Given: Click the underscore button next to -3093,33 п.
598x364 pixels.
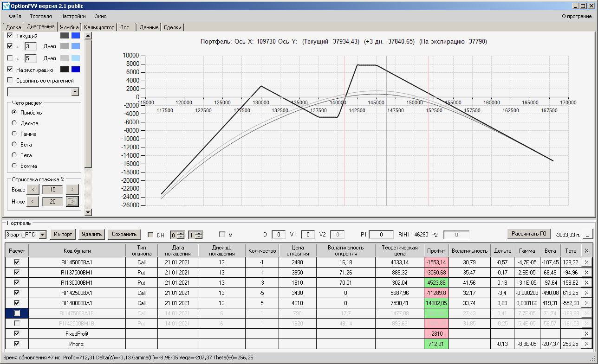Looking at the screenshot, I should pos(587,234).
